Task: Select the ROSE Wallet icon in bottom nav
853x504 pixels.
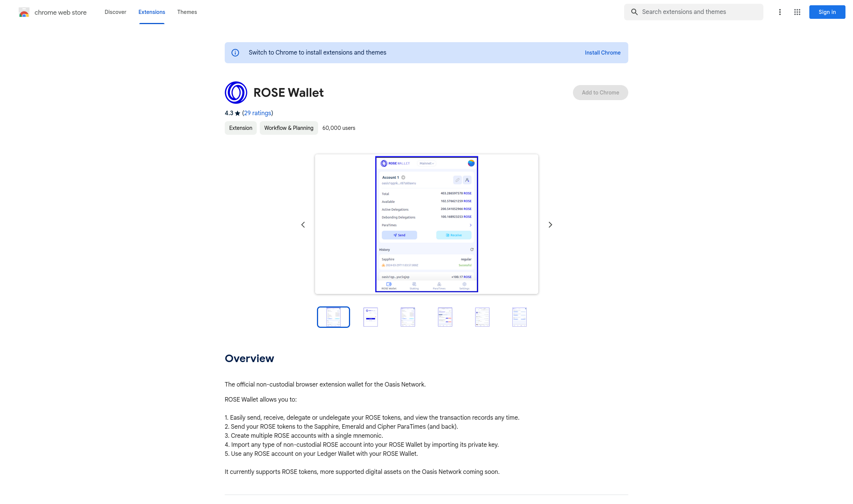Action: [x=389, y=284]
